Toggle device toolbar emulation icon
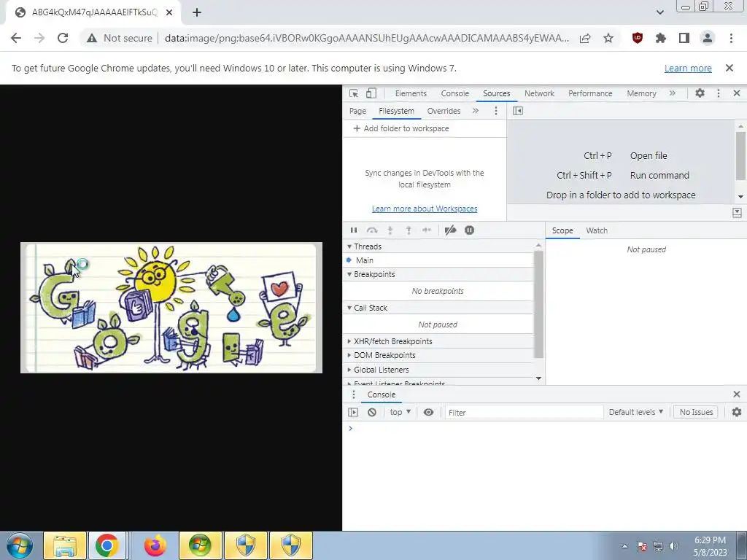This screenshot has width=747, height=560. click(371, 93)
